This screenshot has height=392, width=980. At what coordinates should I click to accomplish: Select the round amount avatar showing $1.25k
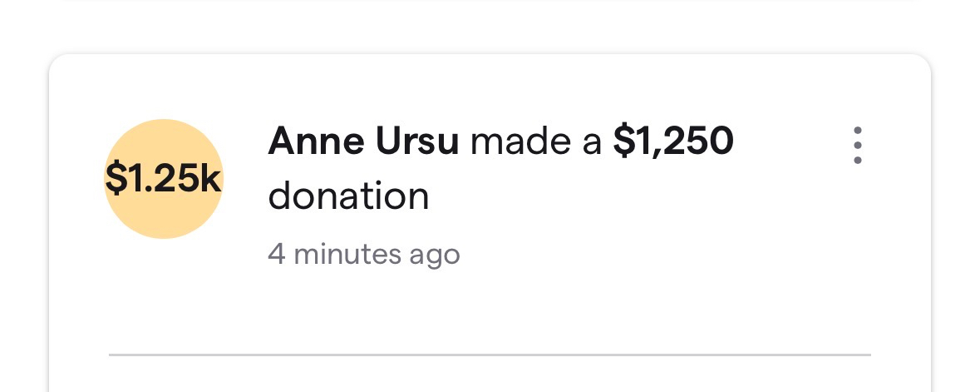164,179
